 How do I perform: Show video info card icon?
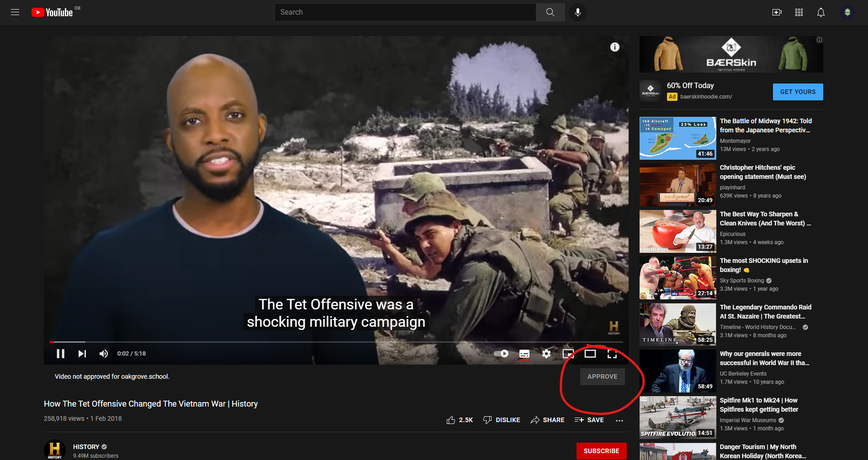[x=615, y=47]
